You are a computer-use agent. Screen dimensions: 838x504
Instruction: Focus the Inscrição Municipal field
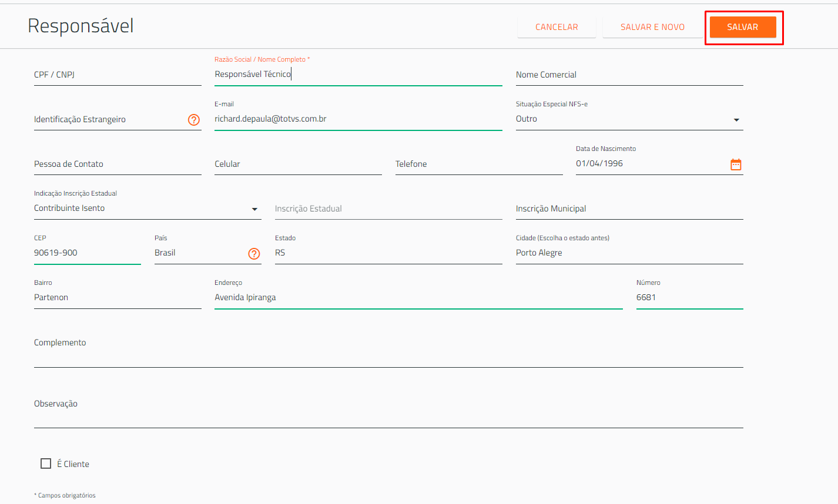point(629,209)
